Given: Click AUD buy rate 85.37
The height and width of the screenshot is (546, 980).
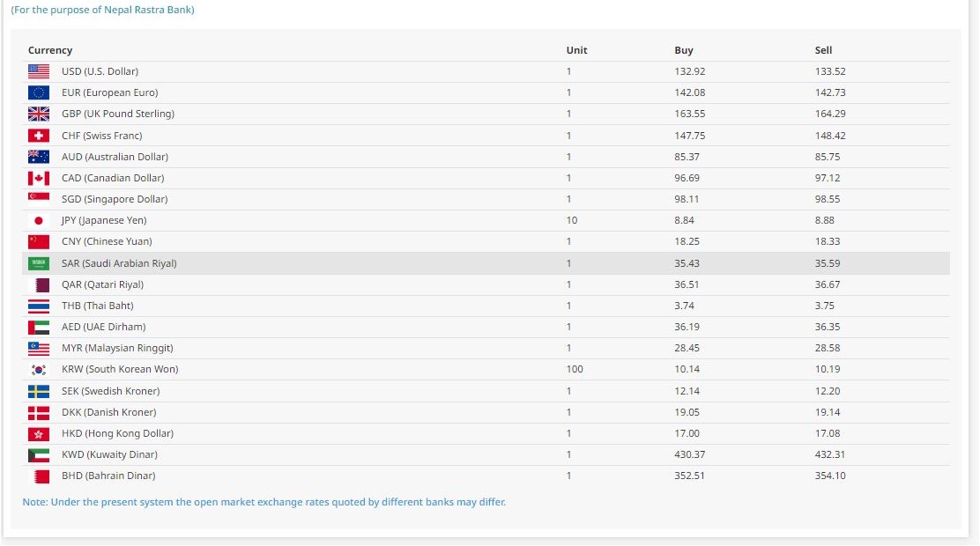Looking at the screenshot, I should coord(687,157).
